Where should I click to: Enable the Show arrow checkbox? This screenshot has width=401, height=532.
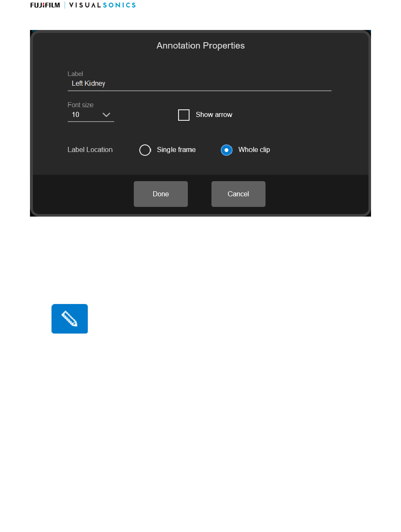pos(184,115)
